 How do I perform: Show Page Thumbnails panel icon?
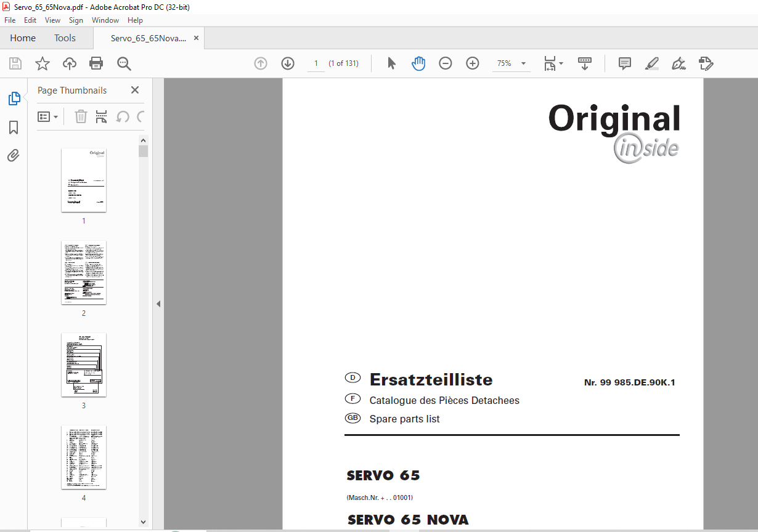tap(14, 98)
